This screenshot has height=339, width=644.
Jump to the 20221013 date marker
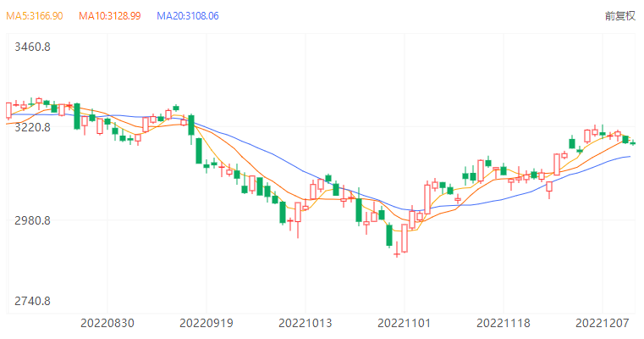(x=305, y=323)
